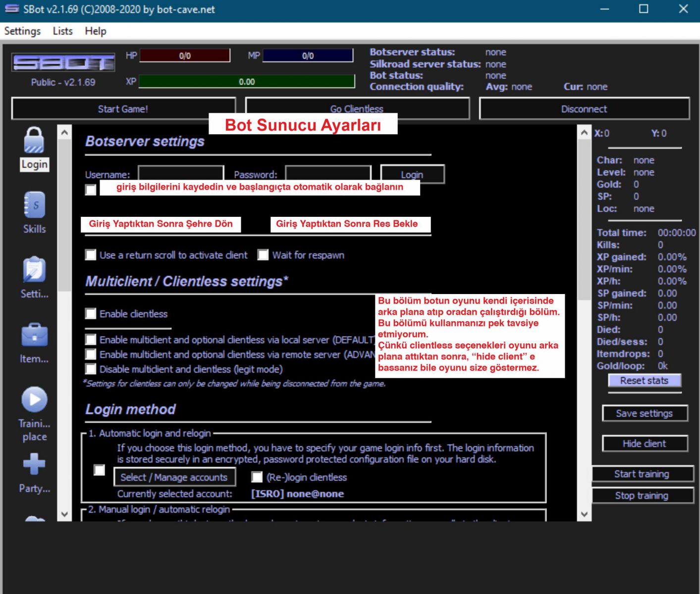Open the Training place play icon

tap(35, 400)
